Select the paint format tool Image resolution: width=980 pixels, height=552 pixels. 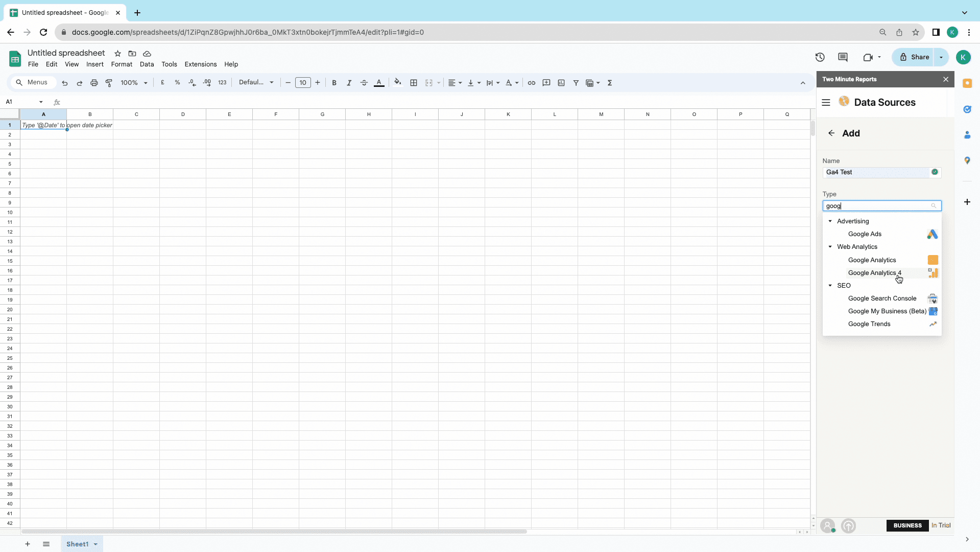click(x=109, y=83)
